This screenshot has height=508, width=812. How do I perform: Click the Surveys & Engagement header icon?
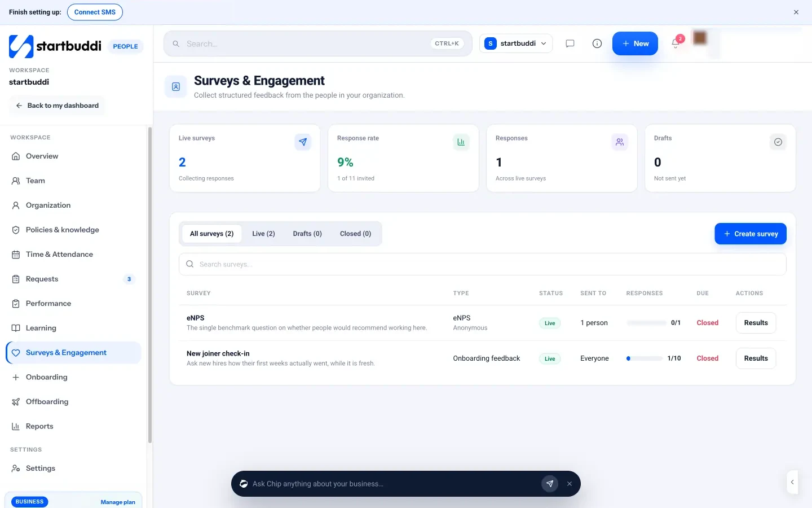click(176, 87)
